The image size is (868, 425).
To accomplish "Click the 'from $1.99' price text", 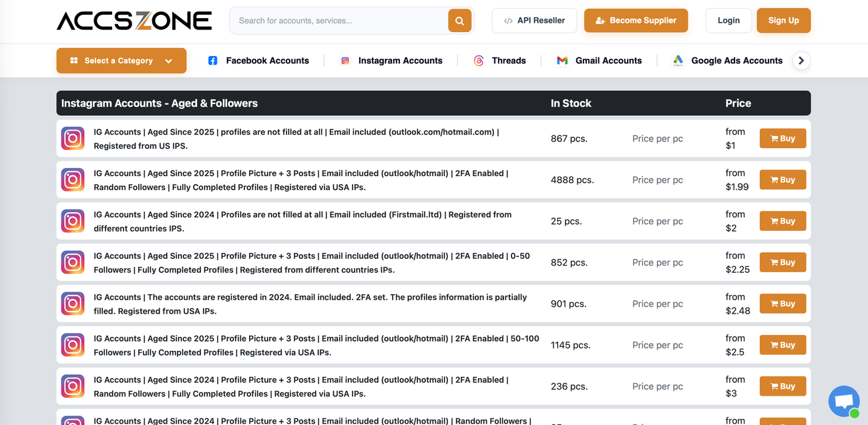I will [x=737, y=180].
